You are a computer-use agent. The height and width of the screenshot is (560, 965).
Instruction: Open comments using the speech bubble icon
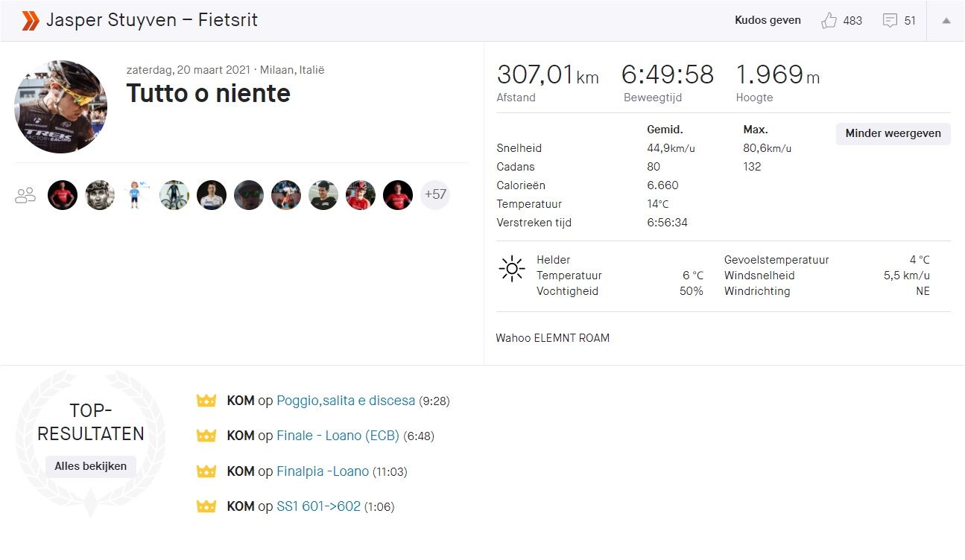[890, 20]
